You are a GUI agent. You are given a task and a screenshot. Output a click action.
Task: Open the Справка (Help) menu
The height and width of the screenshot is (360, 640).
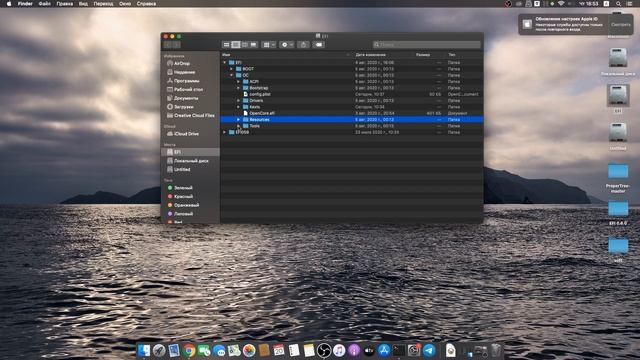pyautogui.click(x=146, y=4)
